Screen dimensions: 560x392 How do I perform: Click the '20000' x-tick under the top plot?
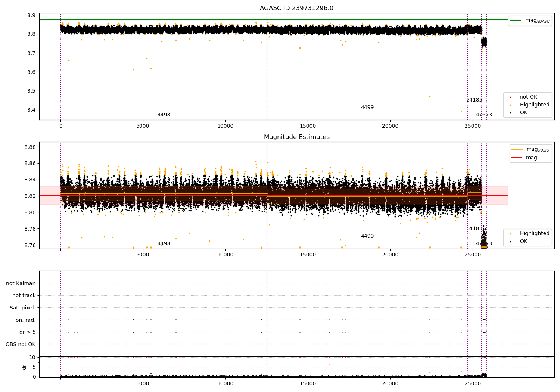click(x=390, y=126)
